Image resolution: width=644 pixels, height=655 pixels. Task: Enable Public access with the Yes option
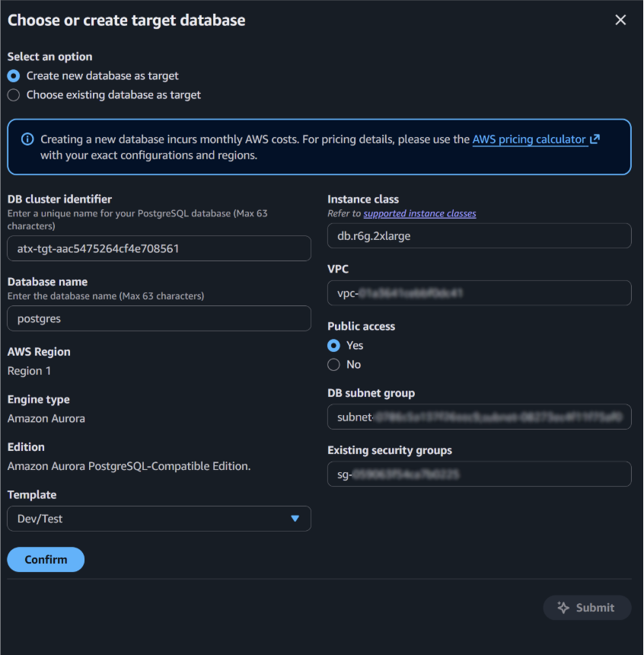pyautogui.click(x=333, y=345)
